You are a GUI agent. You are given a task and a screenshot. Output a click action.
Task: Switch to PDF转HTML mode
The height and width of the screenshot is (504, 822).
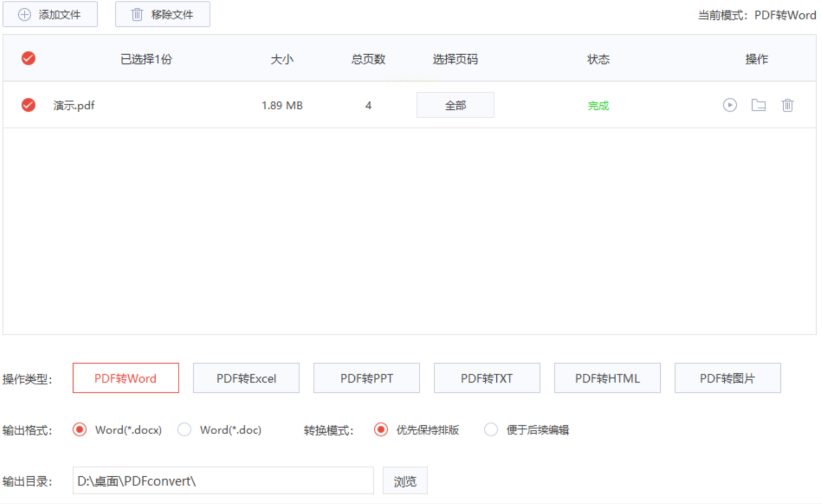pos(607,378)
